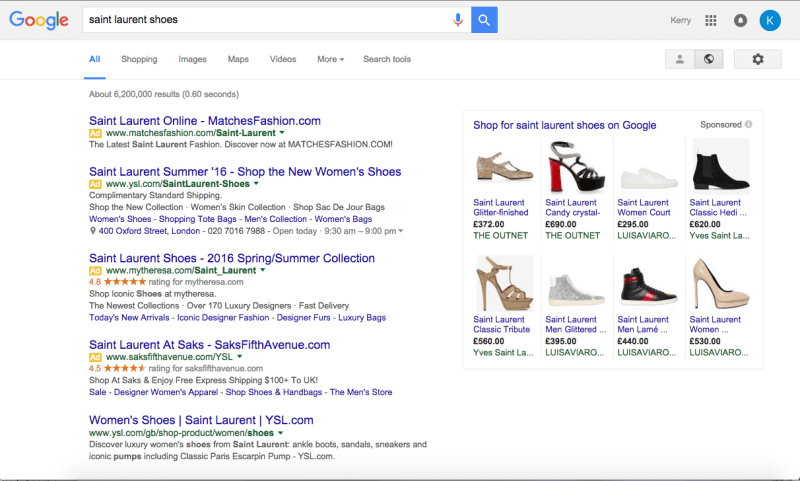Open Shop Shoes & Handbags sitelink

274,392
